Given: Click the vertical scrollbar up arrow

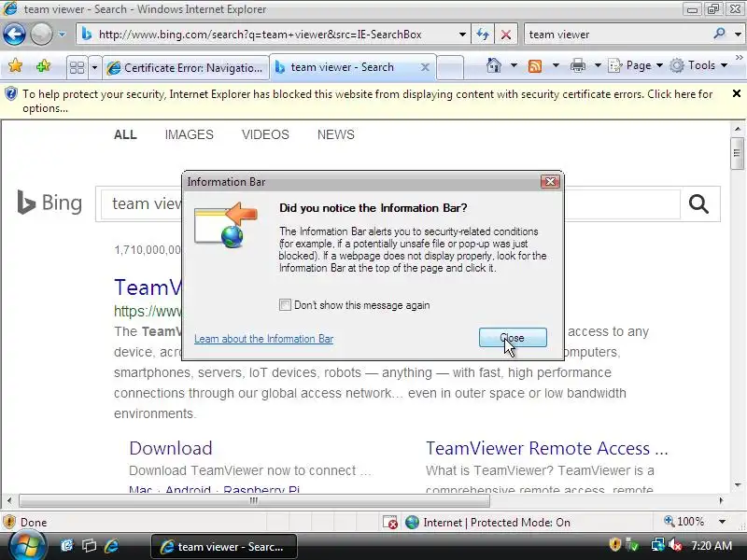Looking at the screenshot, I should 738,129.
